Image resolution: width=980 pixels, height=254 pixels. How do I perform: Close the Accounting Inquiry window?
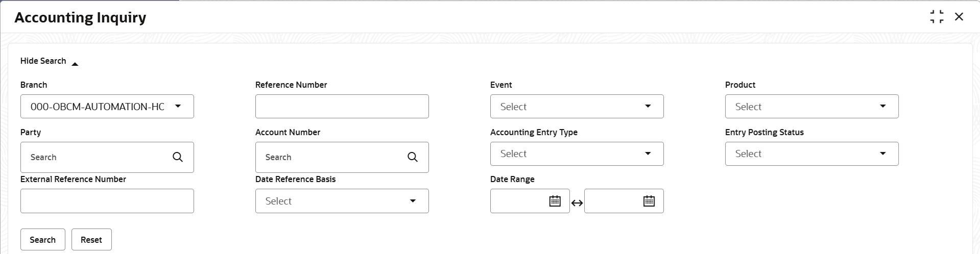pyautogui.click(x=959, y=17)
